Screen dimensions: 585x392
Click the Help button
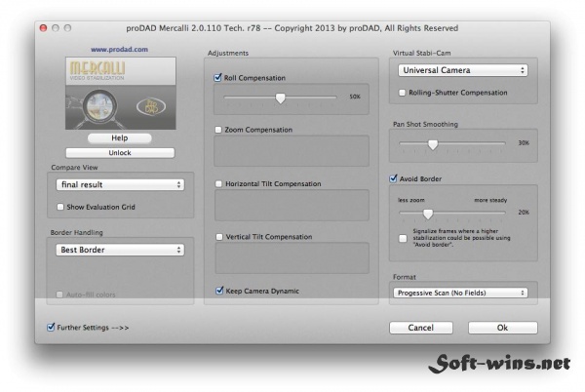pyautogui.click(x=120, y=138)
